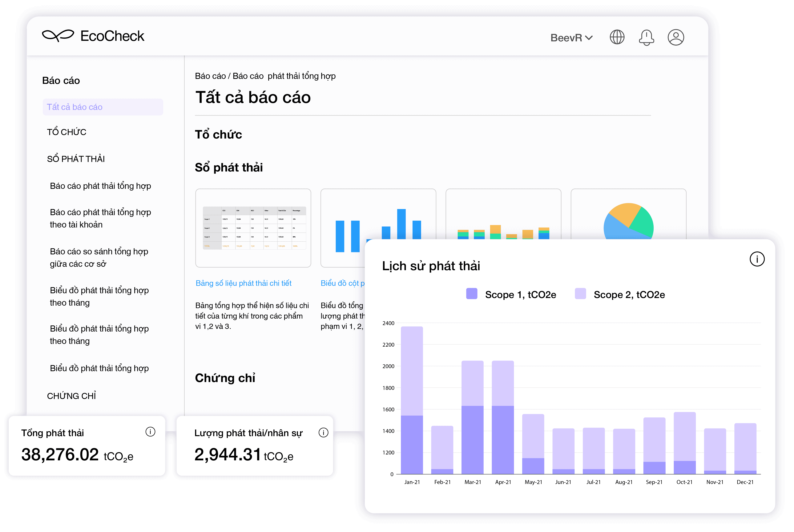794x532 pixels.
Task: Open the 'SỔ PHÁT THẢI' sidebar section
Action: click(76, 159)
